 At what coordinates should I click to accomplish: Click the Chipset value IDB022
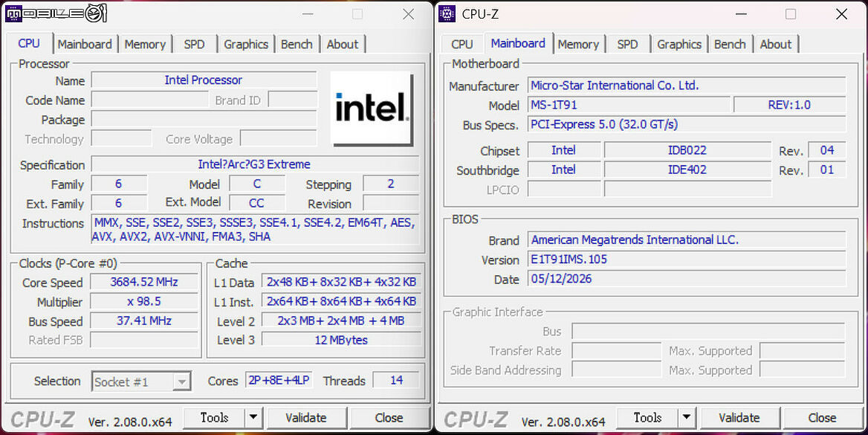[687, 150]
